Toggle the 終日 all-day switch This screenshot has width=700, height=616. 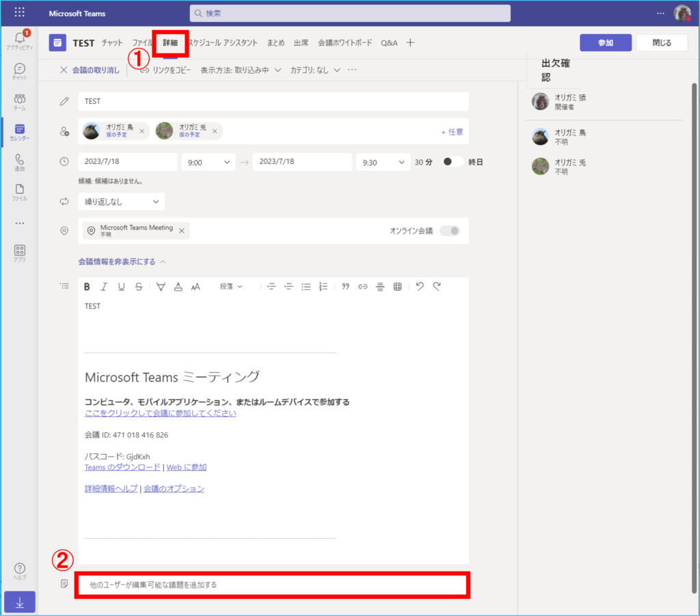click(x=452, y=162)
